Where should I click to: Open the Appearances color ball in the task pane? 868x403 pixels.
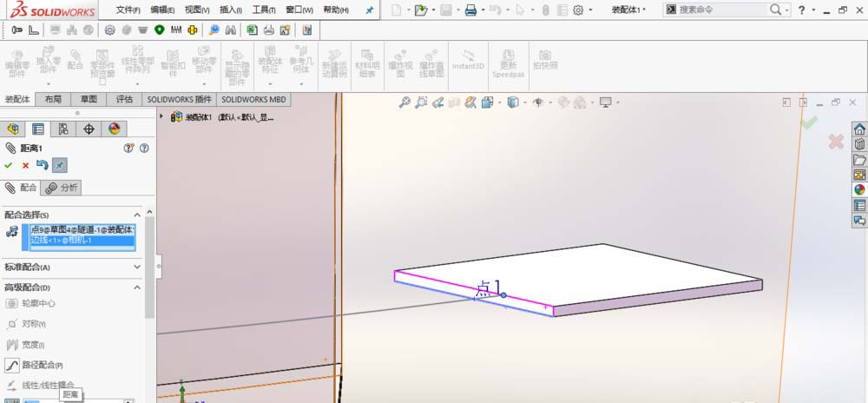click(859, 190)
